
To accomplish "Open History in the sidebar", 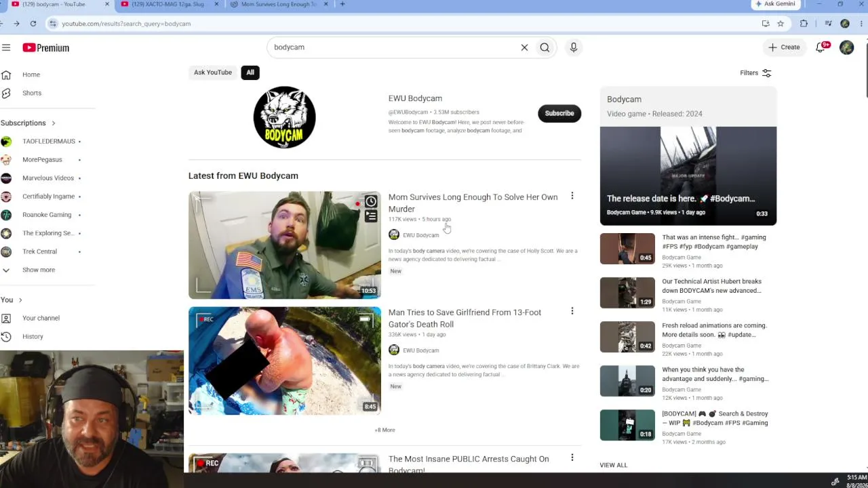I will click(33, 336).
